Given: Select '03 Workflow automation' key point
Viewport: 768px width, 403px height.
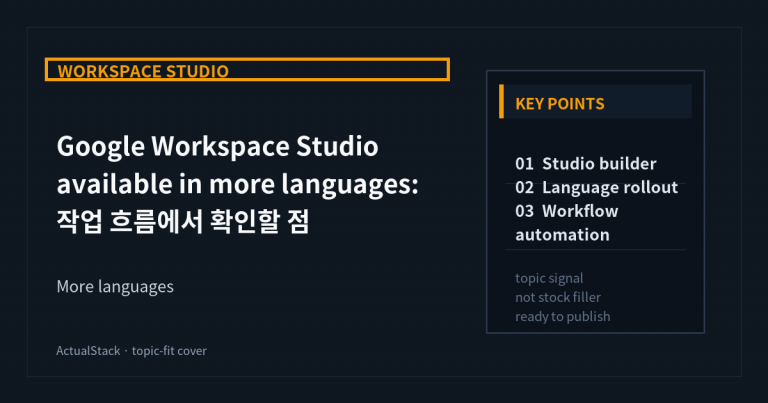Looking at the screenshot, I should (567, 223).
